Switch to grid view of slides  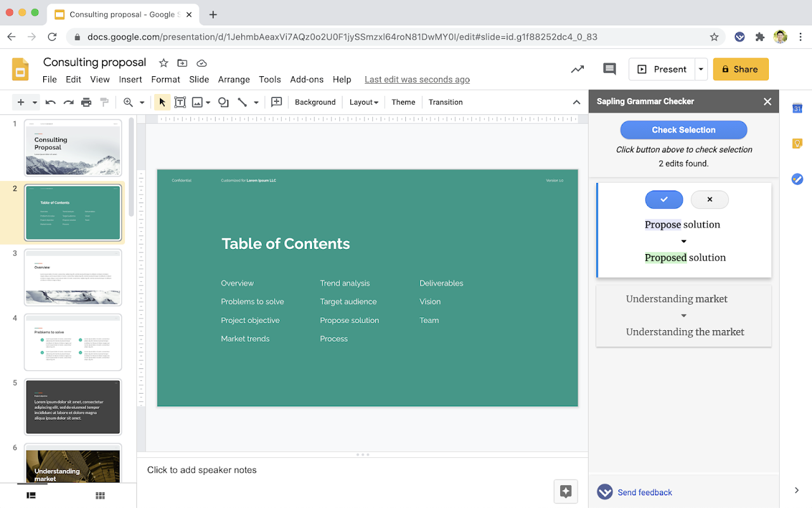(x=100, y=495)
